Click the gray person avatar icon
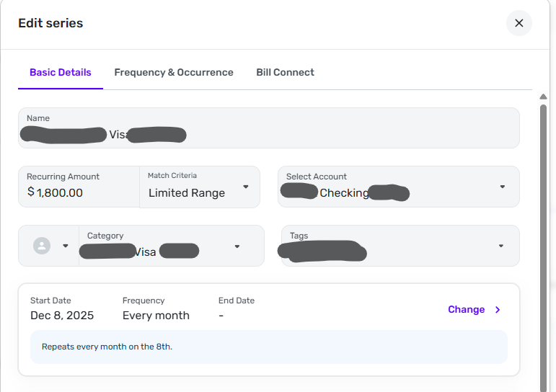 tap(43, 246)
